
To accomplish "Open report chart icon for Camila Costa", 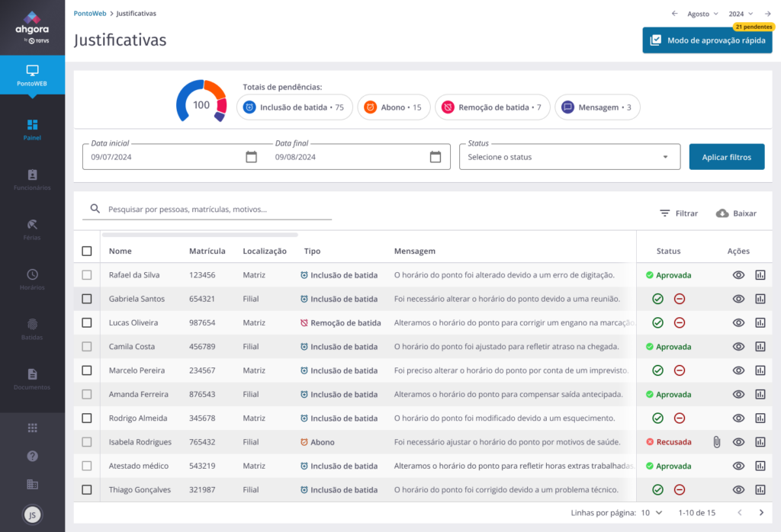I will pos(760,347).
